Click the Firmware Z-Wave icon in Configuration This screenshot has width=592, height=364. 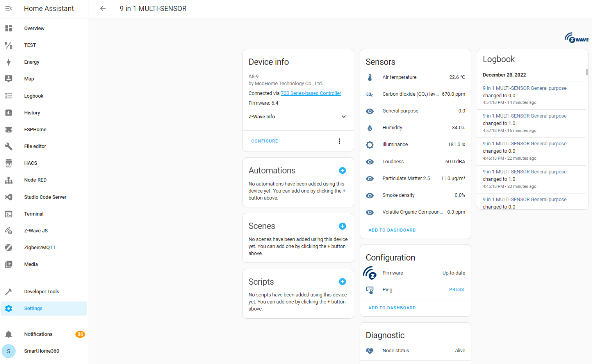click(370, 273)
